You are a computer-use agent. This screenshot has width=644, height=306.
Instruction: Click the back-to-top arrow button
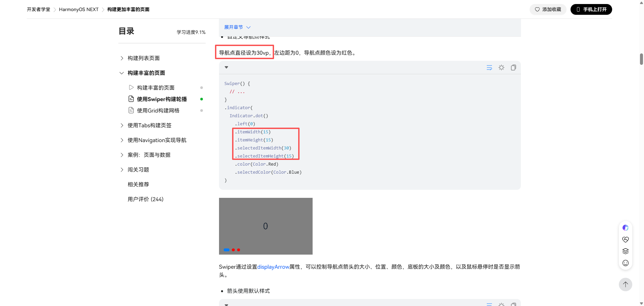tap(625, 285)
